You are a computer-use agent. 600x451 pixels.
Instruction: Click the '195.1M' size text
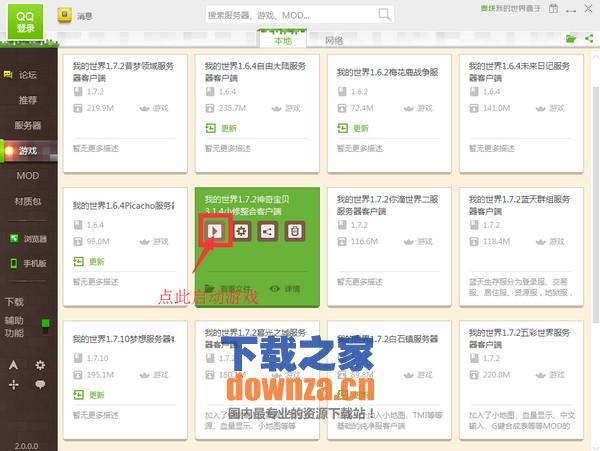coord(100,374)
